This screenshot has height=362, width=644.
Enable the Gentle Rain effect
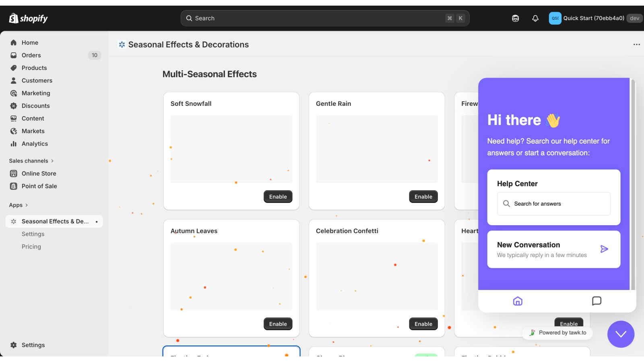coord(423,197)
